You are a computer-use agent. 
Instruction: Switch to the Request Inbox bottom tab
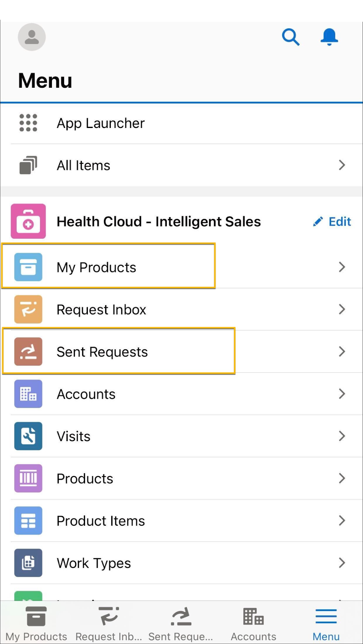[x=109, y=623]
